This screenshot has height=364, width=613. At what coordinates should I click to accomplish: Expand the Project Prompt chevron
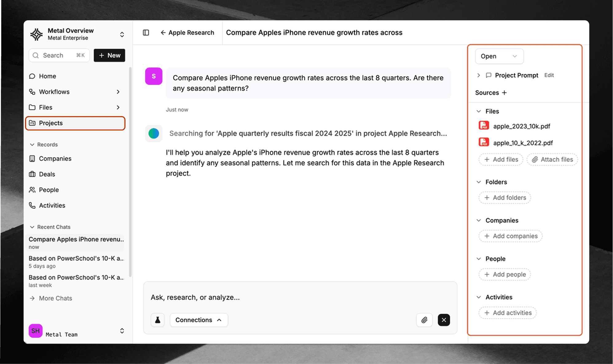[x=478, y=75]
